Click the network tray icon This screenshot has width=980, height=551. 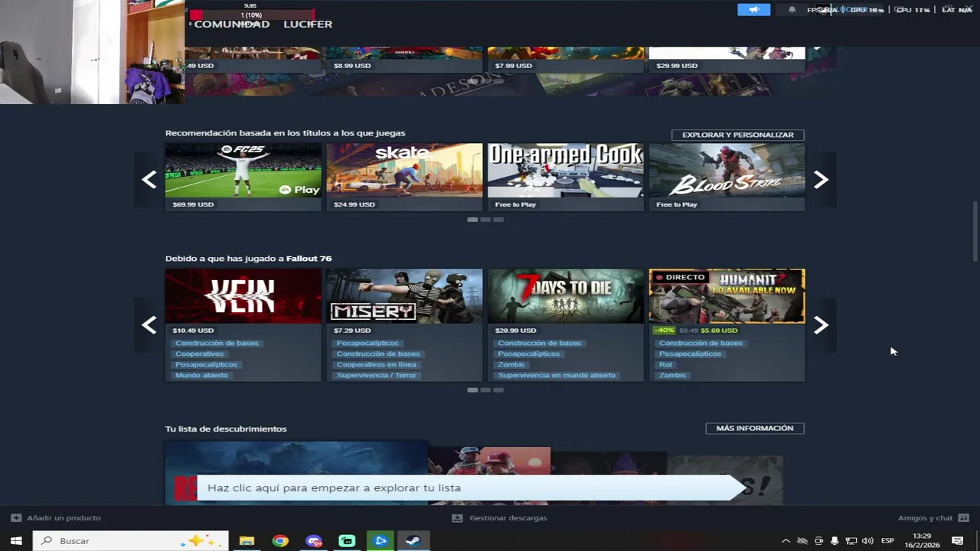coord(851,541)
